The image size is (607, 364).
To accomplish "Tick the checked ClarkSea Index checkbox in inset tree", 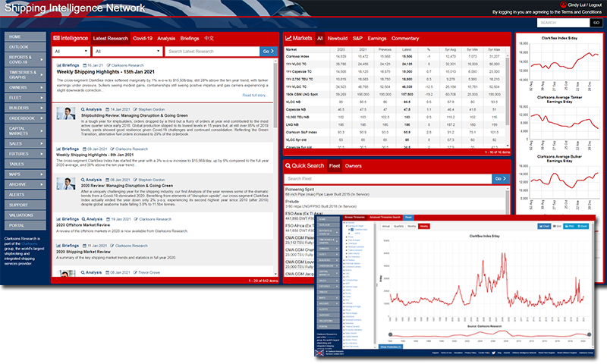I will 352,229.
